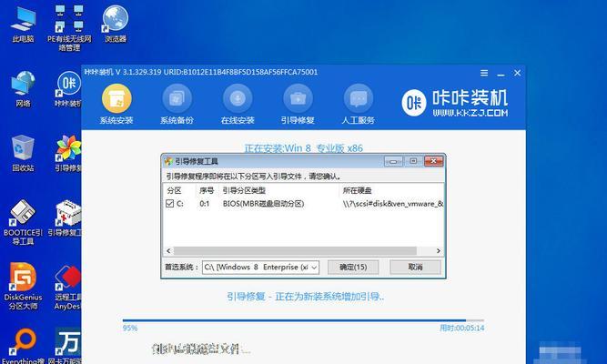Select 人工服务 in 咔咔装机 toolbar

click(x=358, y=105)
